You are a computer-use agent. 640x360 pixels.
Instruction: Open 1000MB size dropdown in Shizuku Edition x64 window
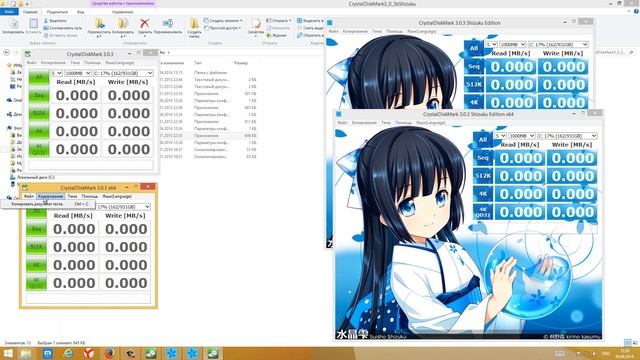coord(522,136)
